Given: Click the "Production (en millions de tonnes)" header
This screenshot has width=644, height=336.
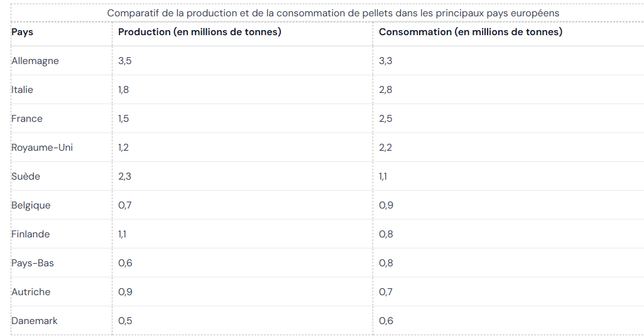Looking at the screenshot, I should click(200, 32).
